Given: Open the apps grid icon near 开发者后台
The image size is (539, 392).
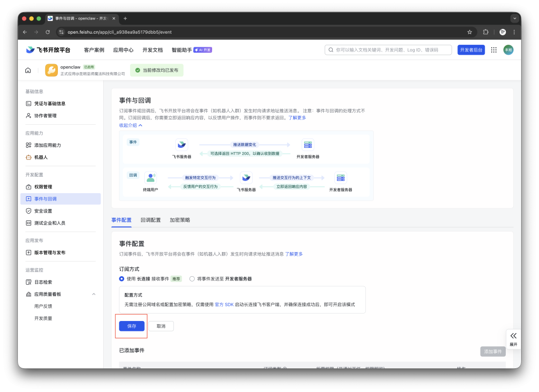Looking at the screenshot, I should click(494, 49).
